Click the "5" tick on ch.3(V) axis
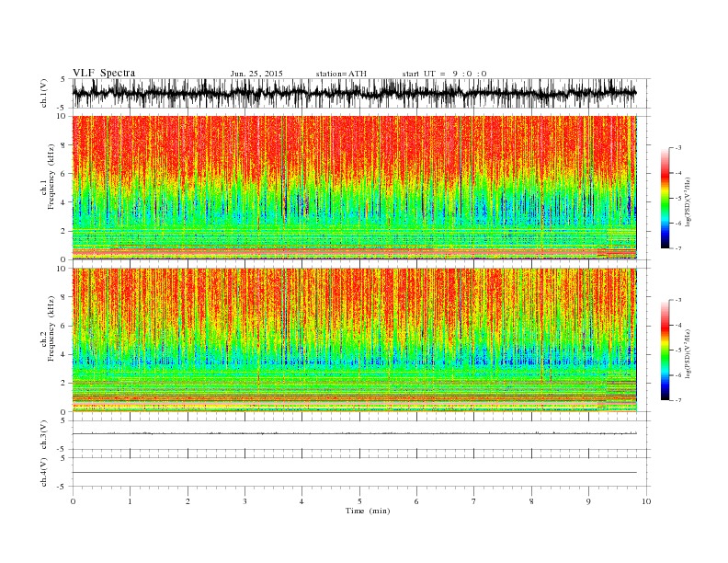Screen dimensions: 728x563 [64, 420]
